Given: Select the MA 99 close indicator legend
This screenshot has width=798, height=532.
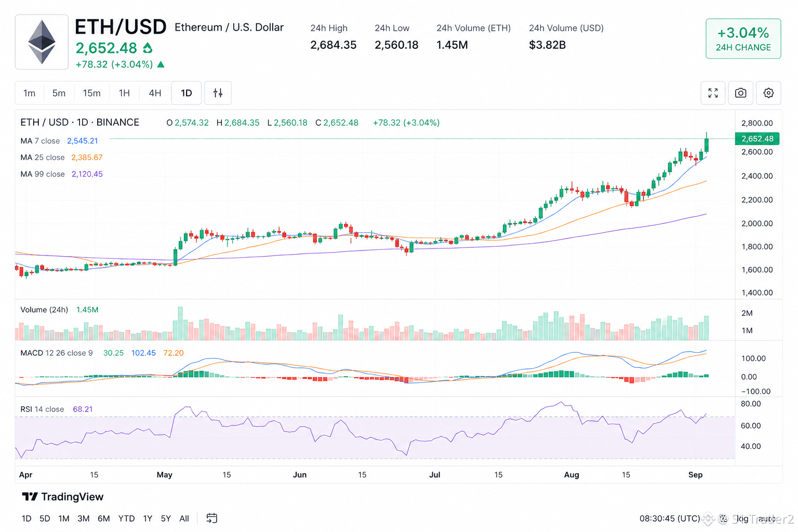Looking at the screenshot, I should point(43,174).
